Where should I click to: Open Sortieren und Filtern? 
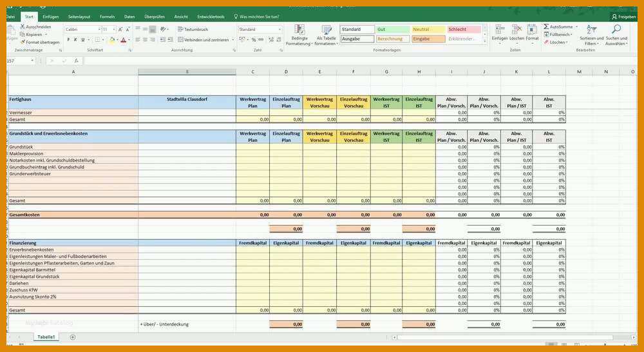(x=591, y=35)
